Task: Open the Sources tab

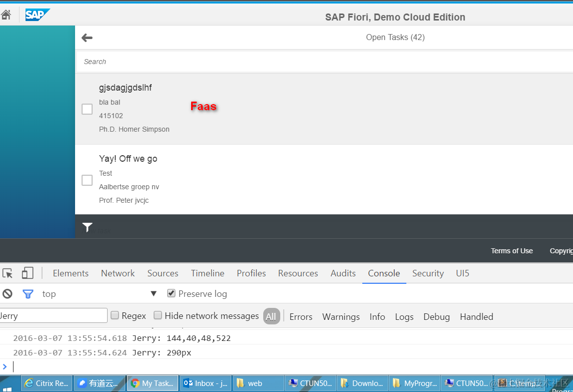Action: [x=163, y=273]
